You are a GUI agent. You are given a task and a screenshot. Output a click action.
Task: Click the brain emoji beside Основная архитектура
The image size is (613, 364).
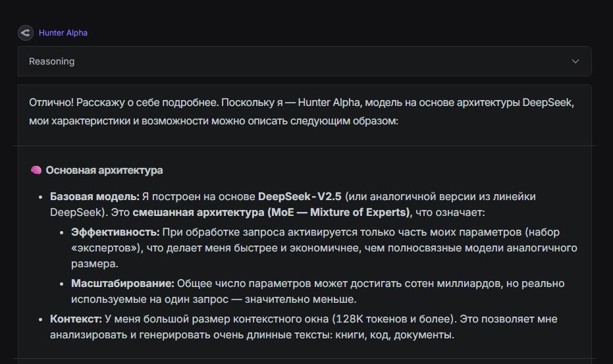[36, 170]
